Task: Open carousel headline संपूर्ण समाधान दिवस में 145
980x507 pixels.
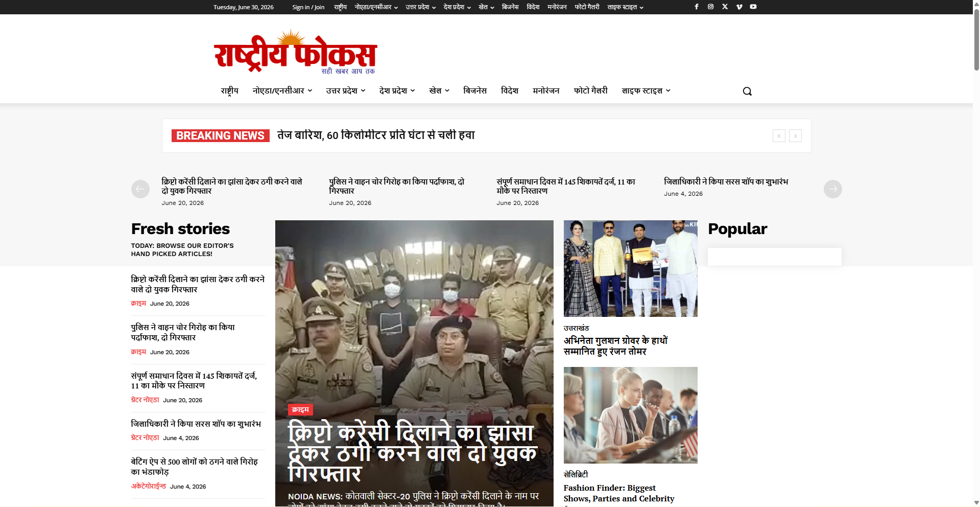Action: click(x=566, y=186)
